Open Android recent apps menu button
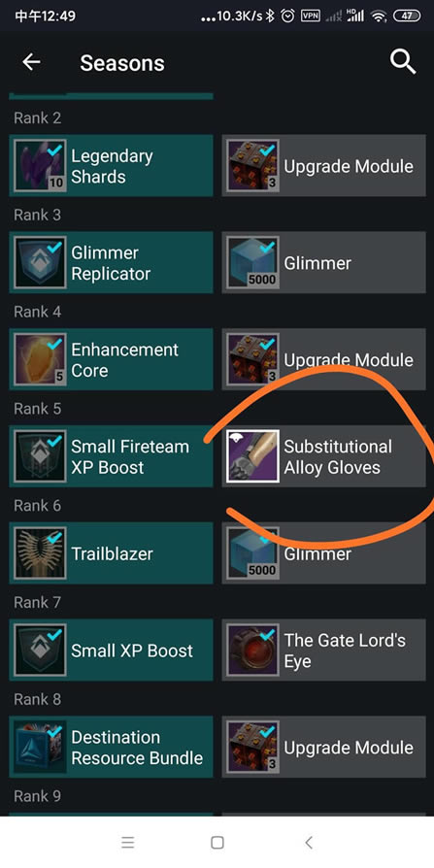The width and height of the screenshot is (434, 868). [x=128, y=843]
